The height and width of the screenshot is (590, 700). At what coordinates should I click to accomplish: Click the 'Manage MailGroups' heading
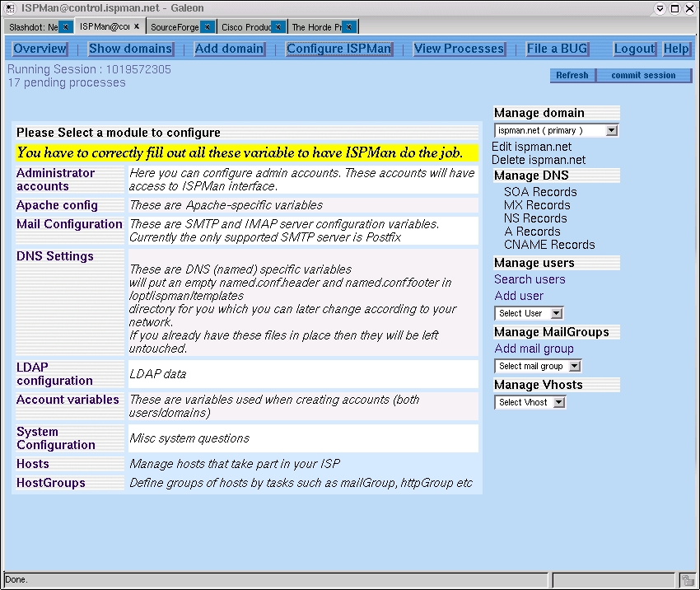551,332
